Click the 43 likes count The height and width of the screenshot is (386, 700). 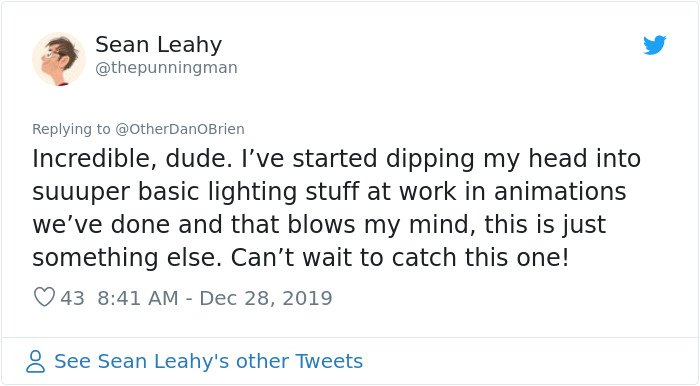click(72, 298)
